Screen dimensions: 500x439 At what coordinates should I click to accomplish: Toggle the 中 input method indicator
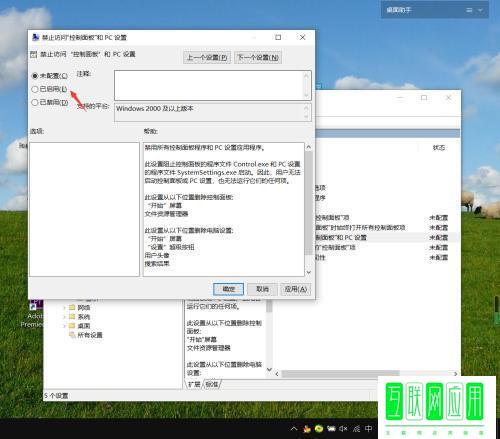pos(368,429)
